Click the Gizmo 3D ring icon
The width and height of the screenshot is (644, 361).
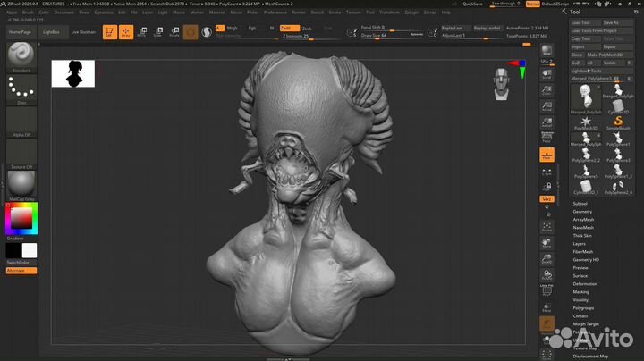pyautogui.click(x=191, y=32)
